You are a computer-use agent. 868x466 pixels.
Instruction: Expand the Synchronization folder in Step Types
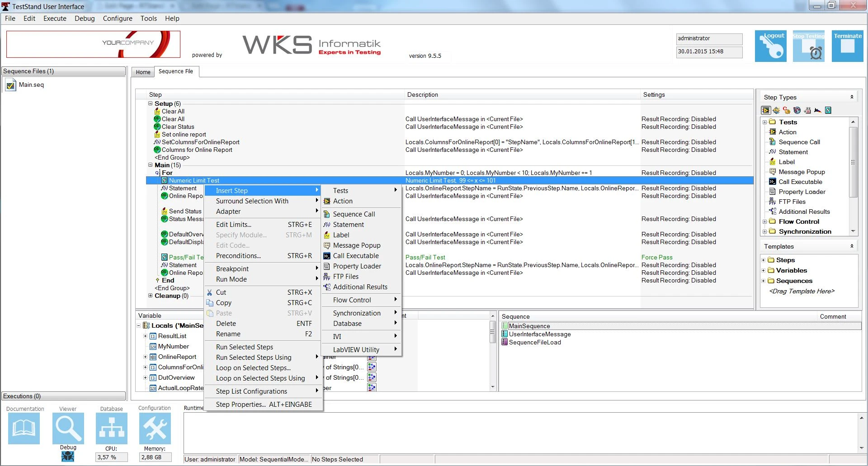(765, 231)
